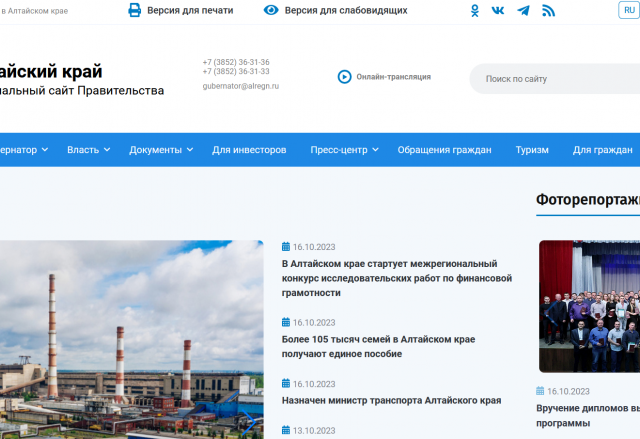
Task: Open news 'Более 105 тысяч семей' получают пособие
Action: pyautogui.click(x=378, y=347)
